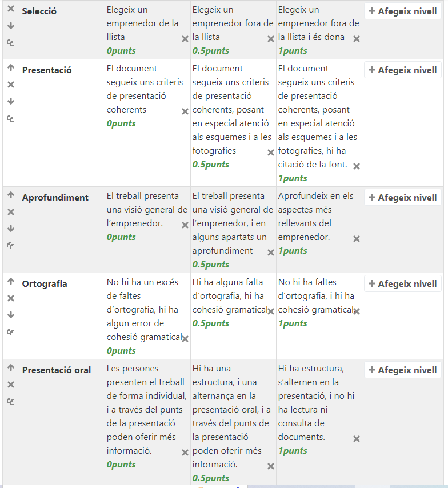Move the Aprofundiment criterion up
The height and width of the screenshot is (488, 448).
[x=11, y=195]
